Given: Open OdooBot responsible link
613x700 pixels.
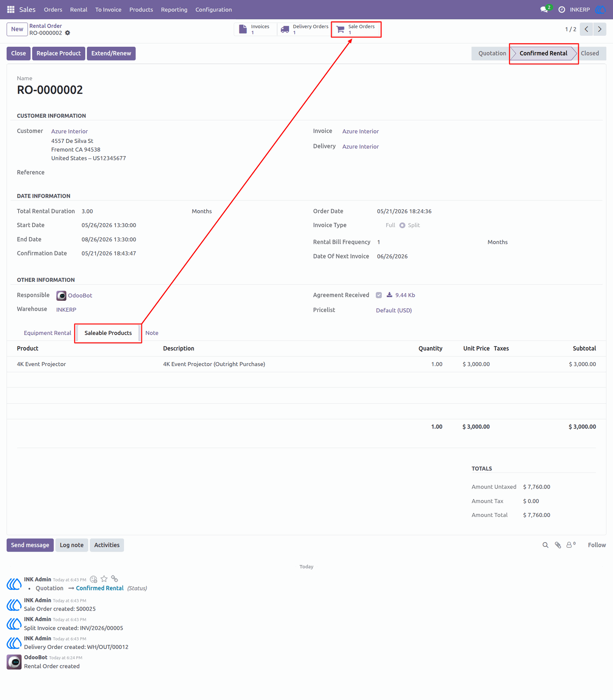Looking at the screenshot, I should click(x=80, y=296).
